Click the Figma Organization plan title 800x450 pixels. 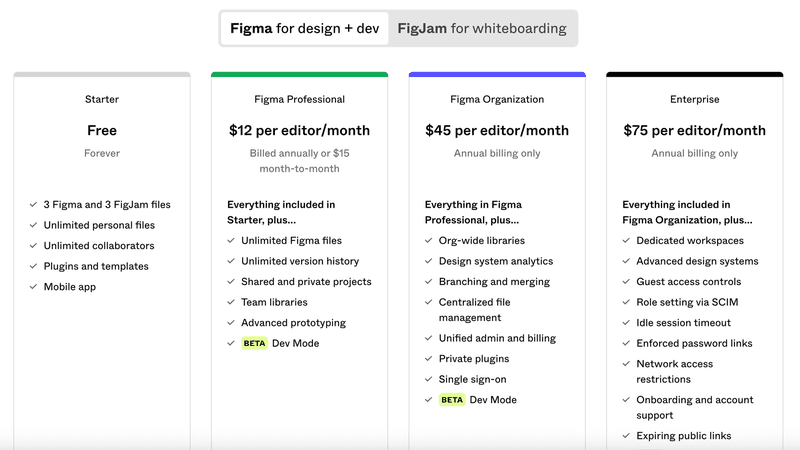coord(497,100)
